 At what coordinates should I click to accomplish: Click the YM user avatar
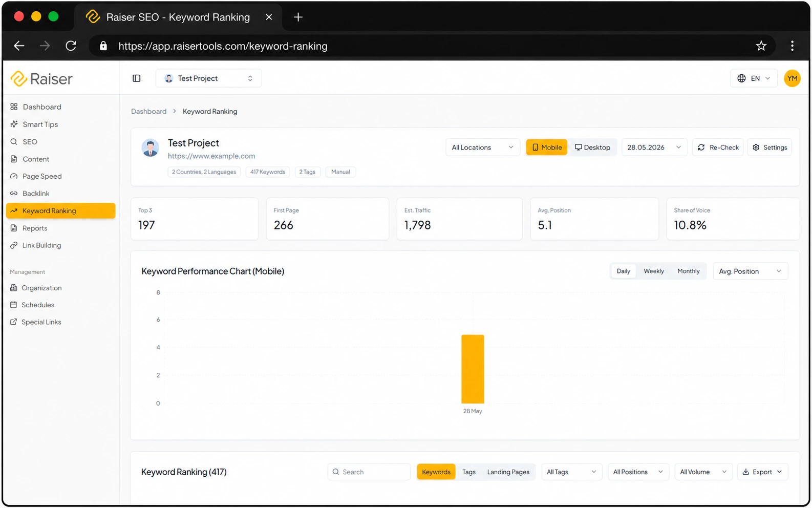792,78
